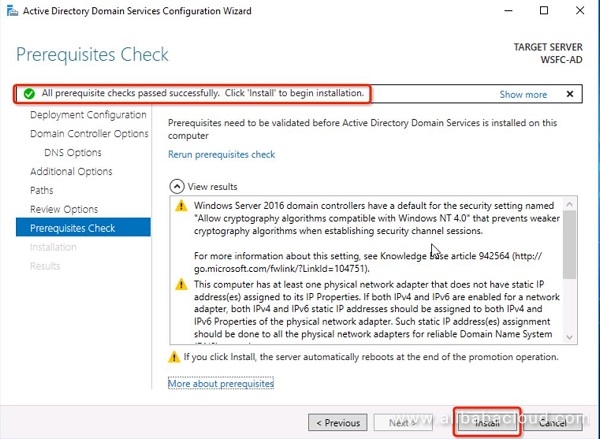Go to Domain Controller Options step
The image size is (600, 439).
89,134
